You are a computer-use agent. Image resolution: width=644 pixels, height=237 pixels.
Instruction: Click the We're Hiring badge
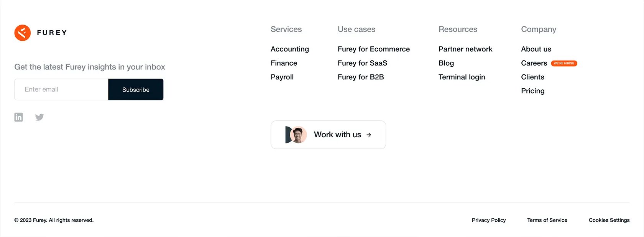[564, 63]
